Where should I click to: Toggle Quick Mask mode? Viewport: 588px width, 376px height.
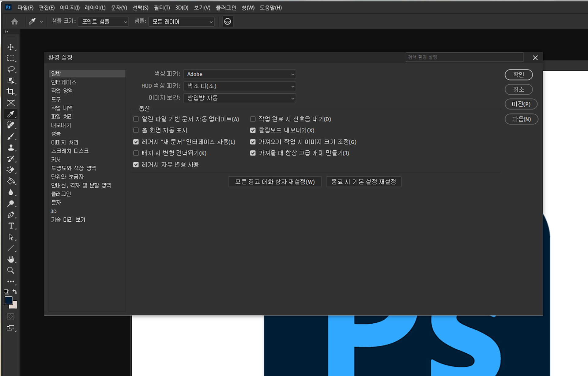(11, 317)
